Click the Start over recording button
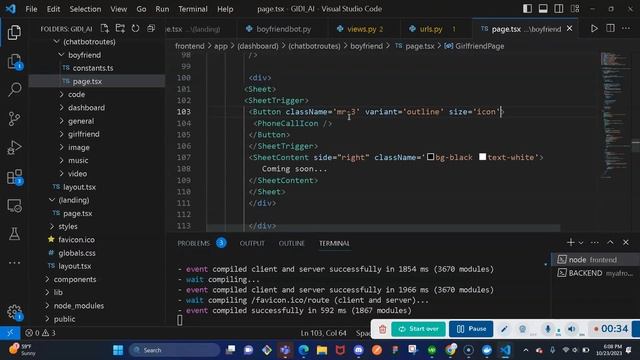 tap(418, 329)
